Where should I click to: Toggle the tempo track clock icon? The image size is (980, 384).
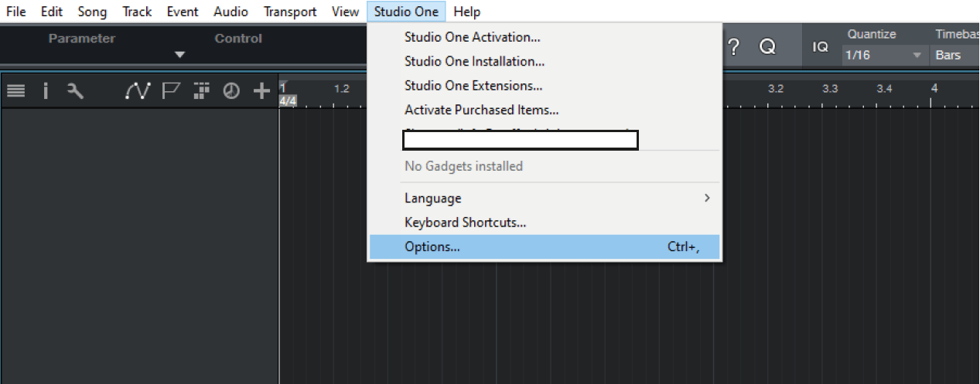click(x=231, y=91)
